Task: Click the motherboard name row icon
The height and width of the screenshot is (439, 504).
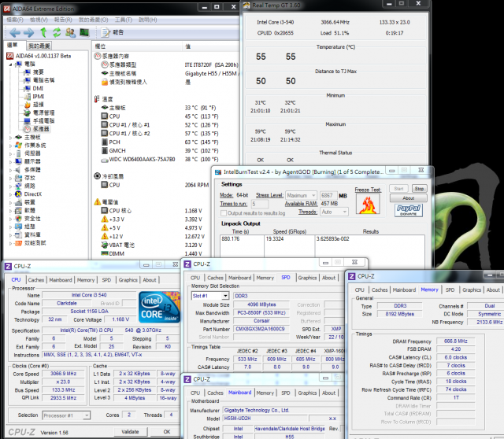Action: coord(105,73)
